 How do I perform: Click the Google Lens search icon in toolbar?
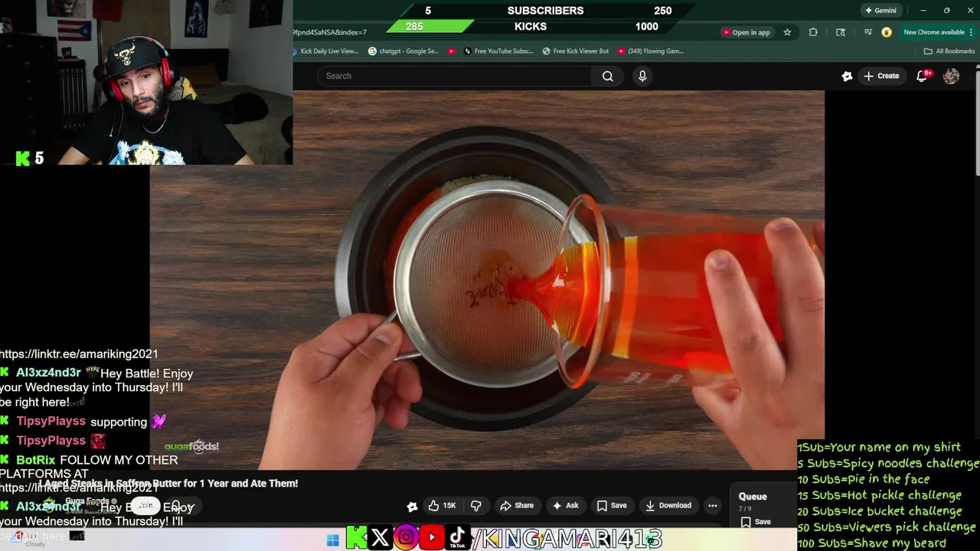(x=841, y=32)
